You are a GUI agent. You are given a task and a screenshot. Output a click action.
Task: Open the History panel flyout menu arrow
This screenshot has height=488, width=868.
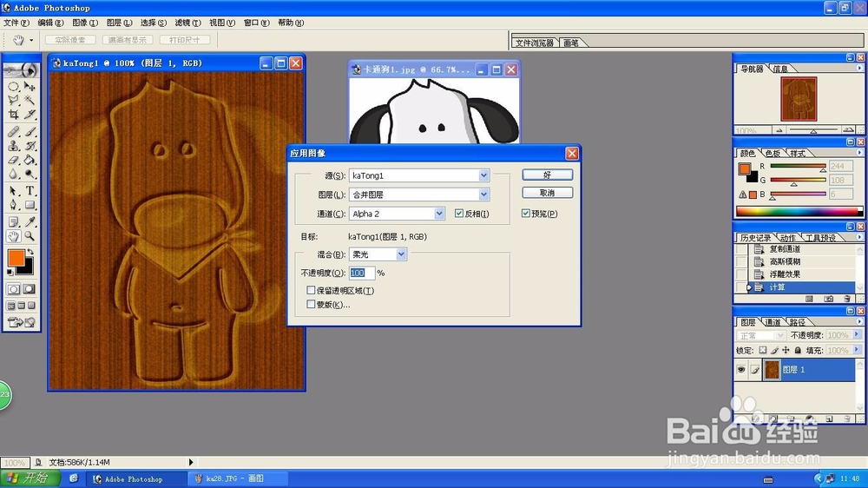[x=859, y=237]
